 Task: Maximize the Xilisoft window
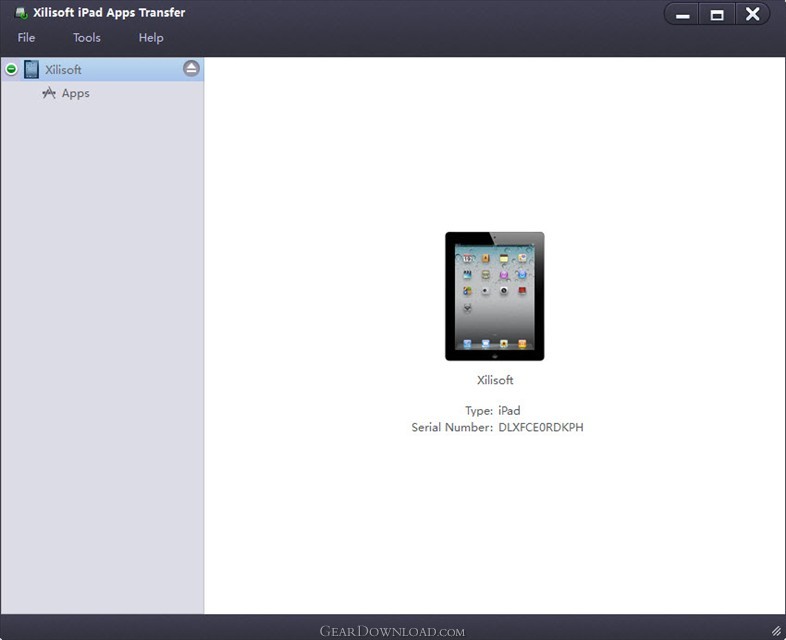pos(717,15)
